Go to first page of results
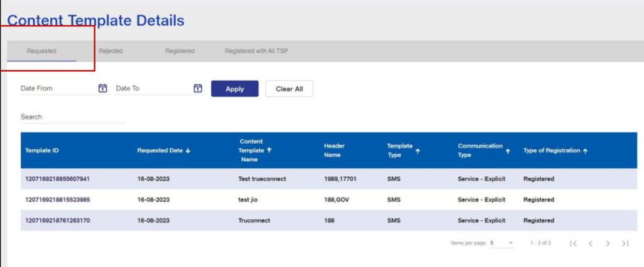 [573, 243]
